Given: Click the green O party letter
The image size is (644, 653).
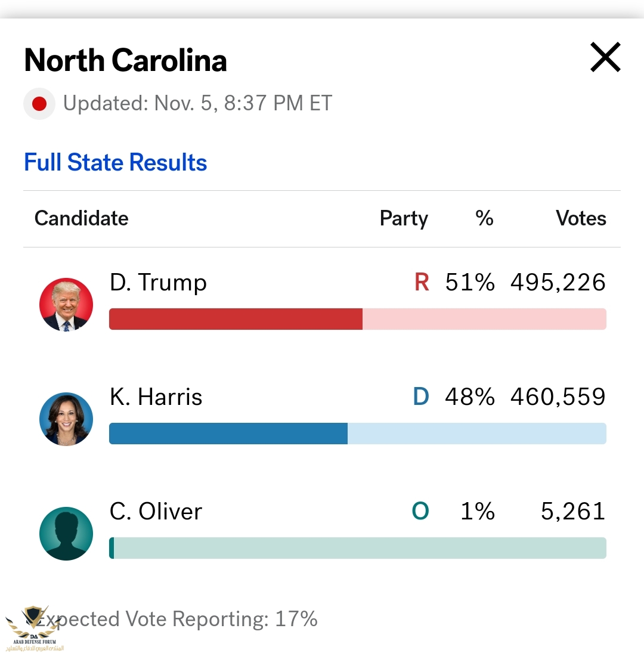Looking at the screenshot, I should click(420, 511).
